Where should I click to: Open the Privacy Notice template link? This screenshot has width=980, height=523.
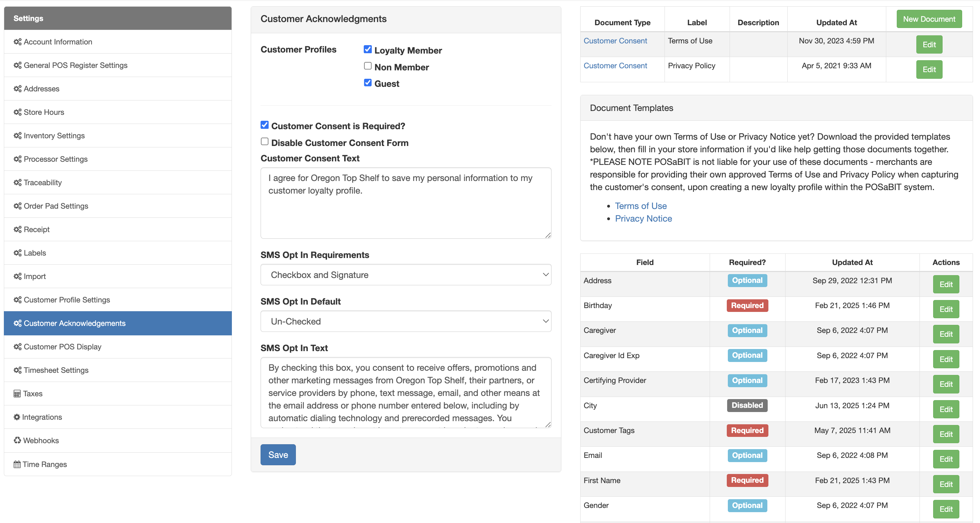[x=643, y=218]
